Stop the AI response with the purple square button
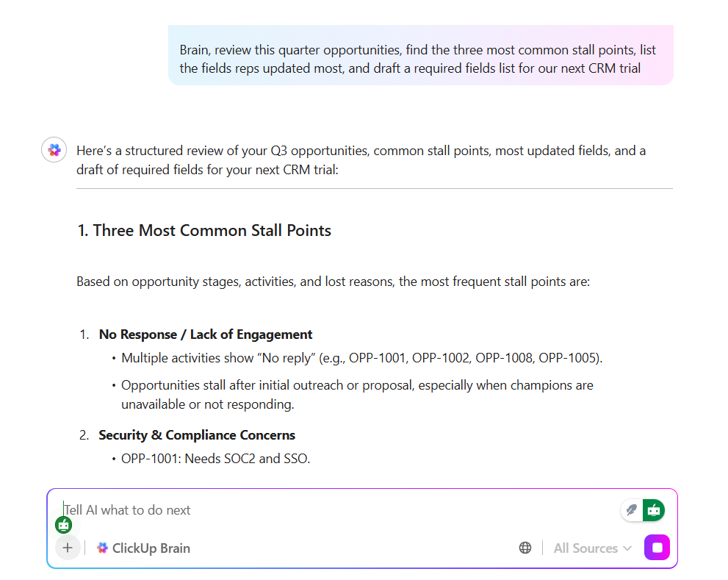The width and height of the screenshot is (728, 580). tap(657, 548)
